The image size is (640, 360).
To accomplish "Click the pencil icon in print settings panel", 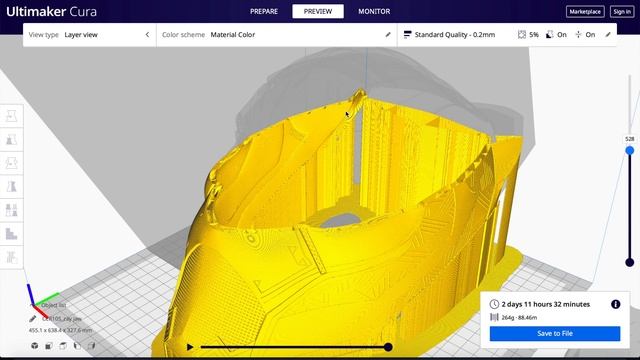I will pyautogui.click(x=608, y=35).
